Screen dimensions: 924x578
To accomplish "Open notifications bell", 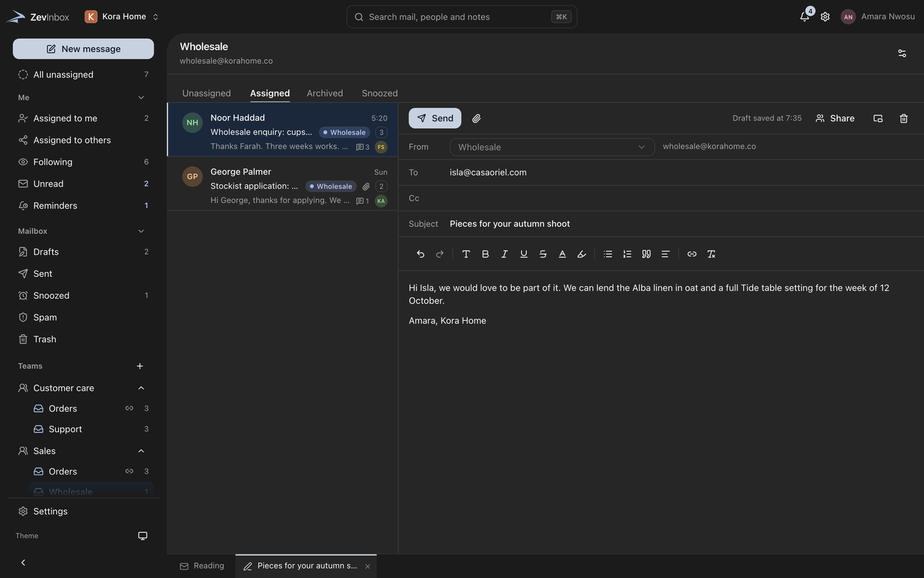I will [805, 17].
